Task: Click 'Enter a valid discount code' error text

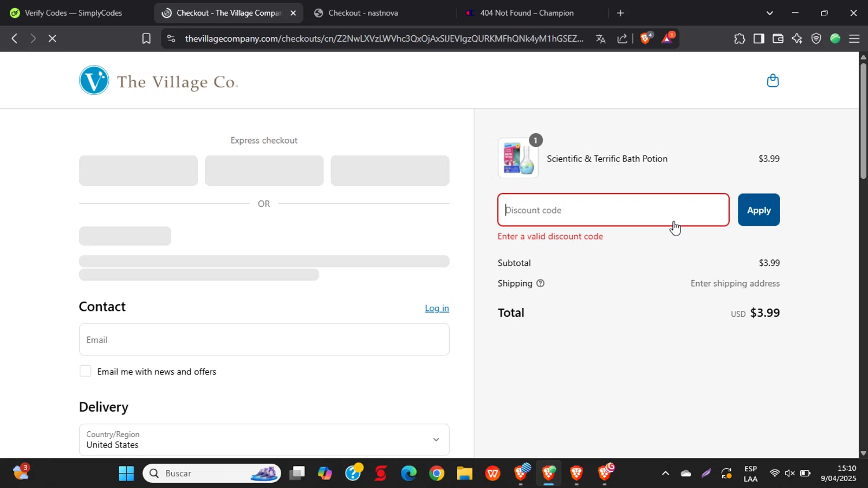Action: click(x=550, y=236)
